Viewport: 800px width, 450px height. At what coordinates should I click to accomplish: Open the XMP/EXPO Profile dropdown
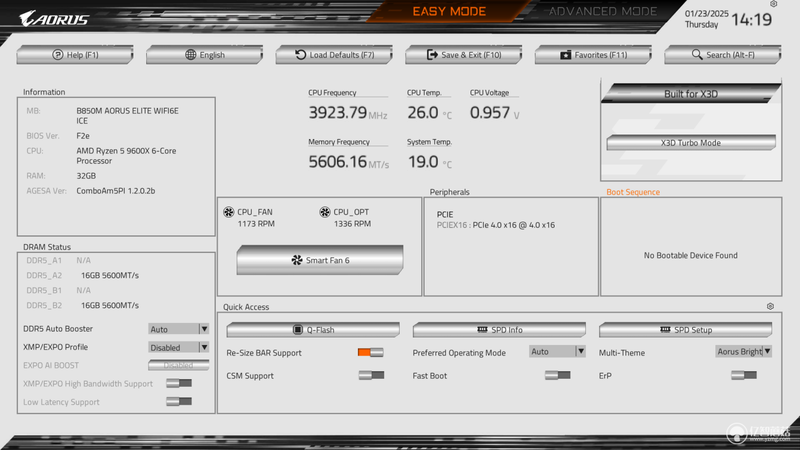pyautogui.click(x=179, y=347)
